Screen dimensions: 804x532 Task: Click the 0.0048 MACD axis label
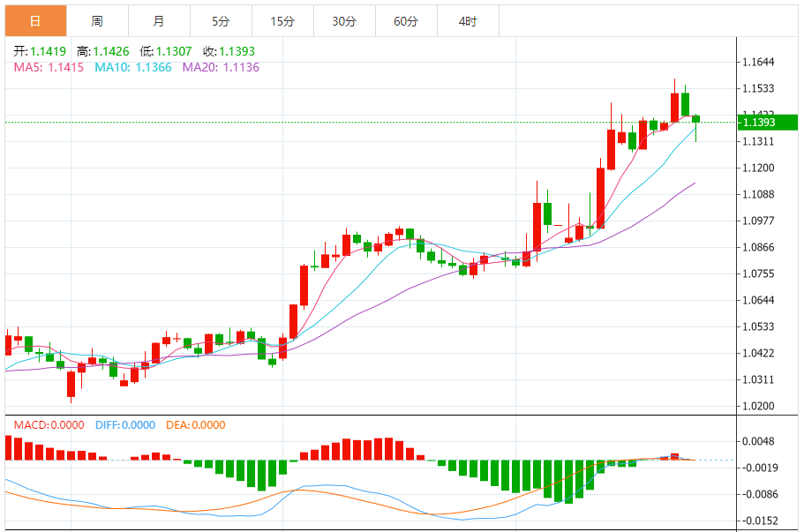coord(758,442)
